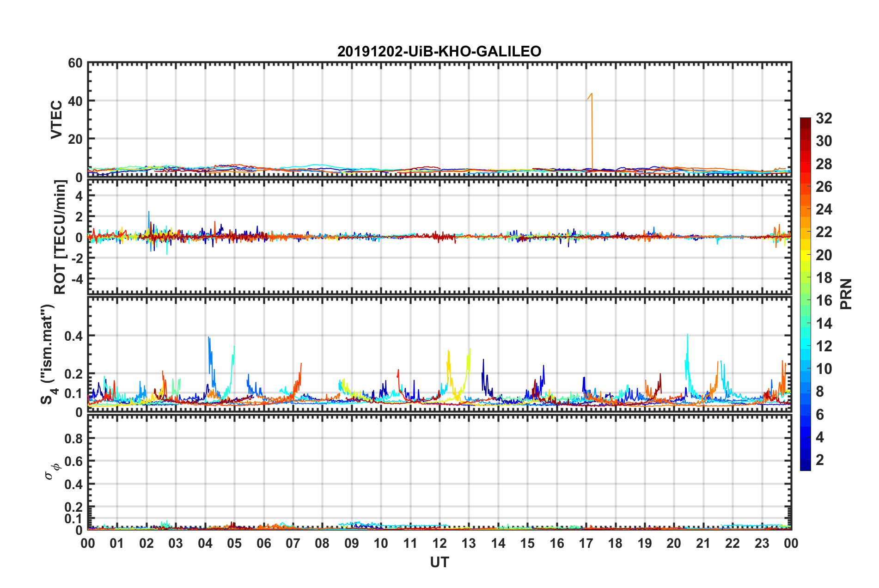
Task: Click the PRN colorbar
Action: click(805, 294)
